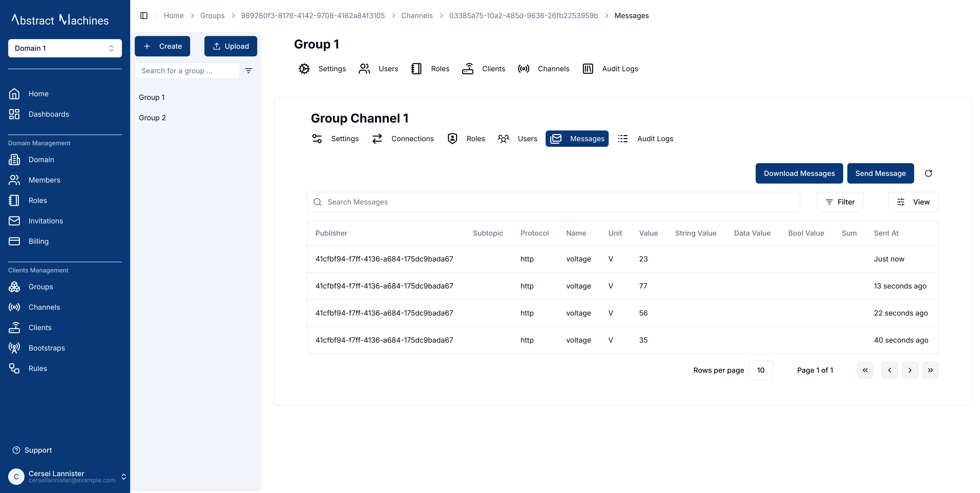
Task: Select Group 1 in group list
Action: [152, 98]
